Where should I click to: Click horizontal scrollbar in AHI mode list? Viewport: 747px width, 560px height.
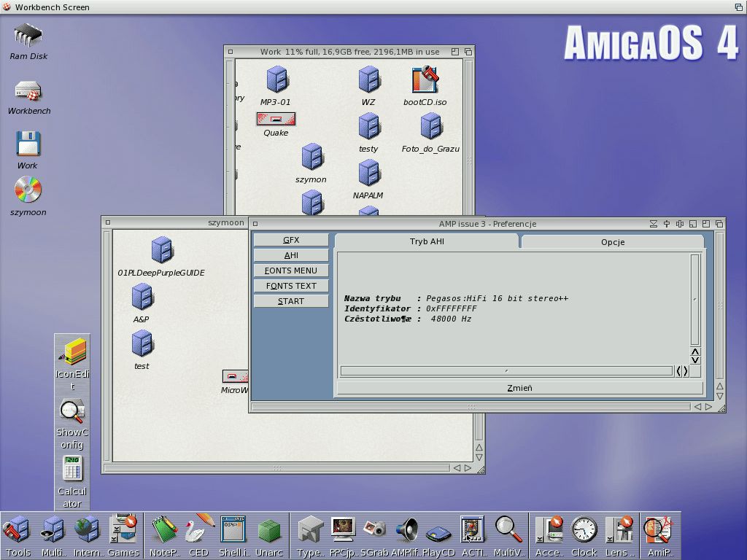[506, 371]
